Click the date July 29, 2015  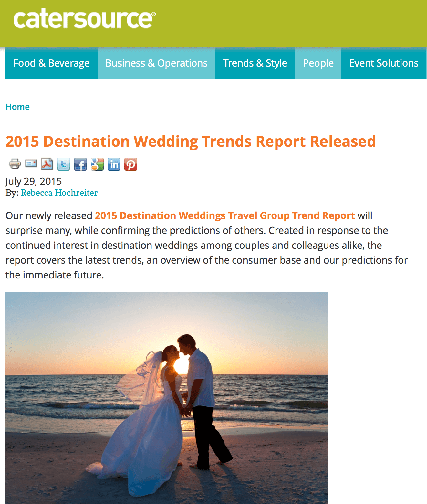34,181
